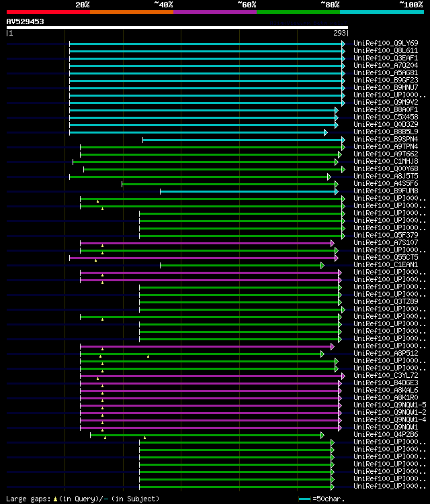430x504 pixels.
Task: Select the UniRef100_C3YL72 entry
Action: tap(386, 376)
